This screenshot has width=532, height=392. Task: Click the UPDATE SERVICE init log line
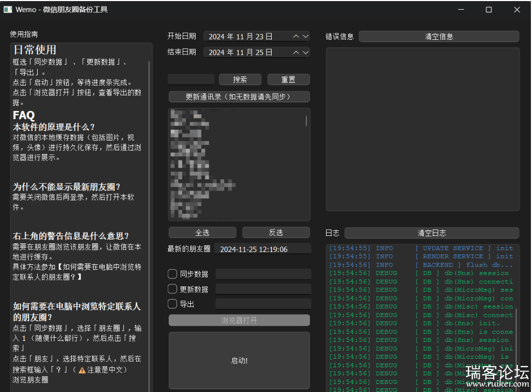coord(421,248)
